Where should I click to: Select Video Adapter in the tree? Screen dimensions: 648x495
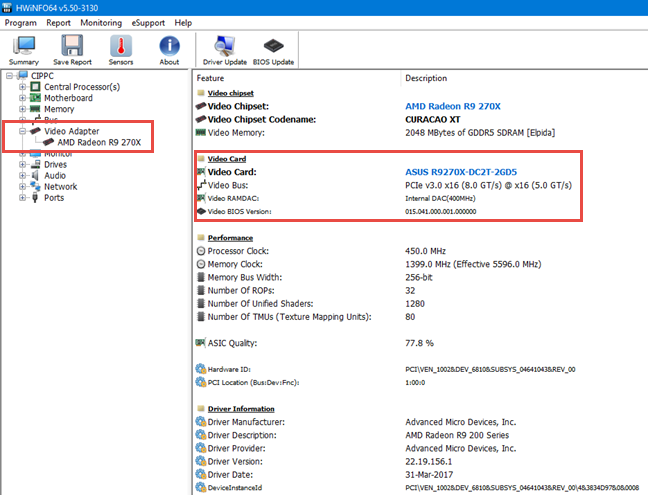coord(71,131)
